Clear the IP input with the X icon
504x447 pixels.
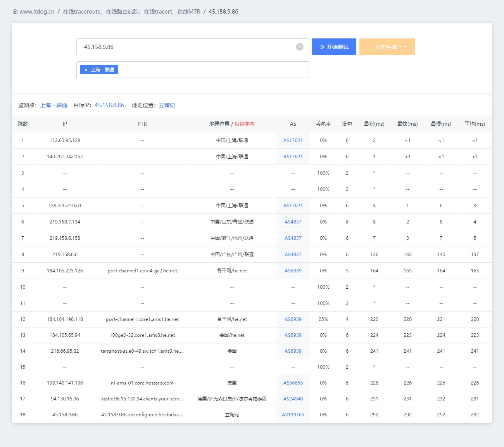tap(300, 47)
